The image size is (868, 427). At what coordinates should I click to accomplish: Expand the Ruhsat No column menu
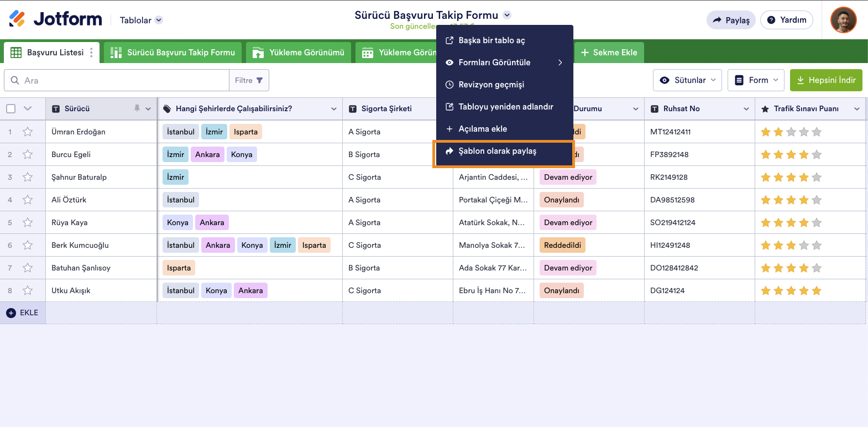746,109
